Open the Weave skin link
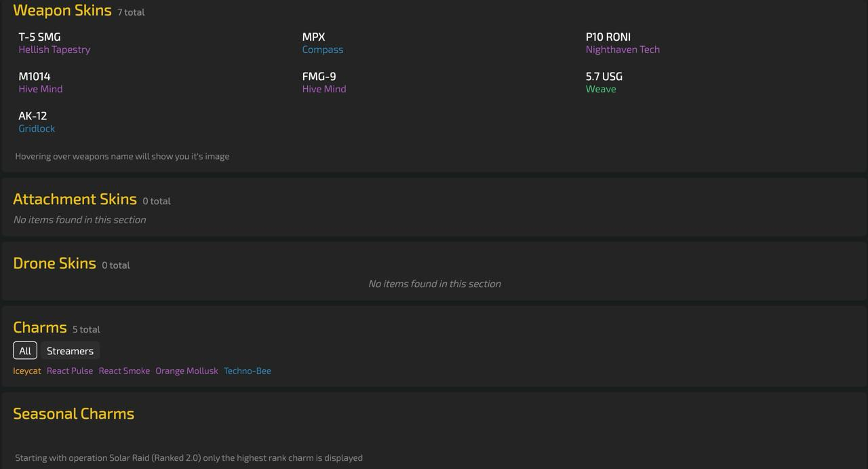This screenshot has width=868, height=469. pos(601,89)
